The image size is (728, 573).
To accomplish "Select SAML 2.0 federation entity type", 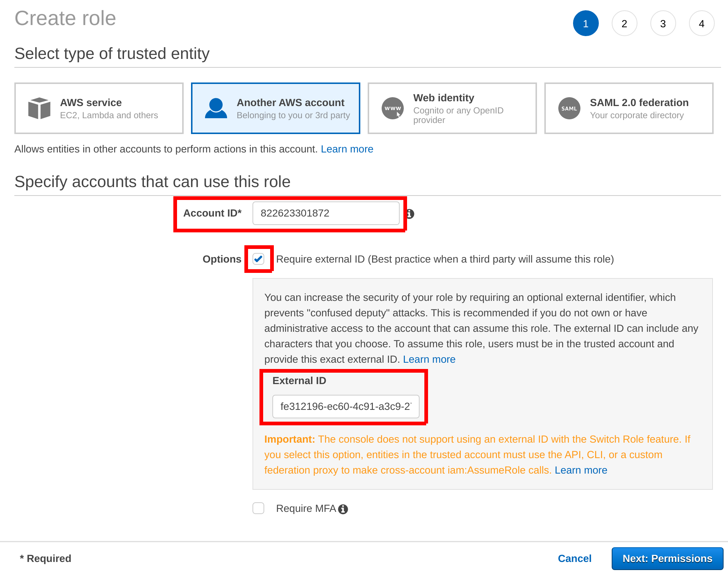I will (629, 108).
